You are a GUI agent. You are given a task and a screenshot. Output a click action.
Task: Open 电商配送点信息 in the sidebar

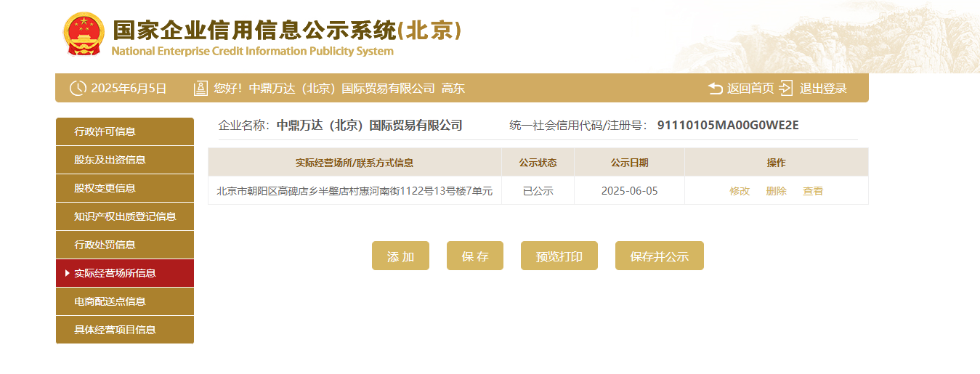click(125, 301)
